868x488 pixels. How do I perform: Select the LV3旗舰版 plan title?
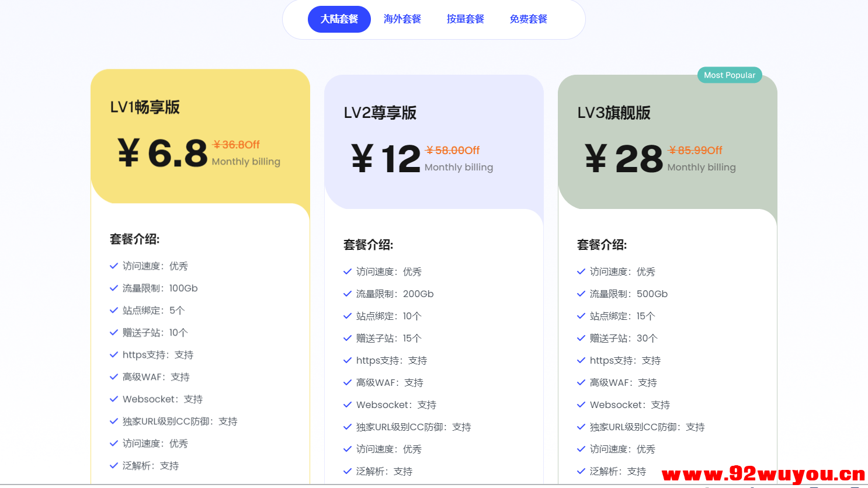613,113
